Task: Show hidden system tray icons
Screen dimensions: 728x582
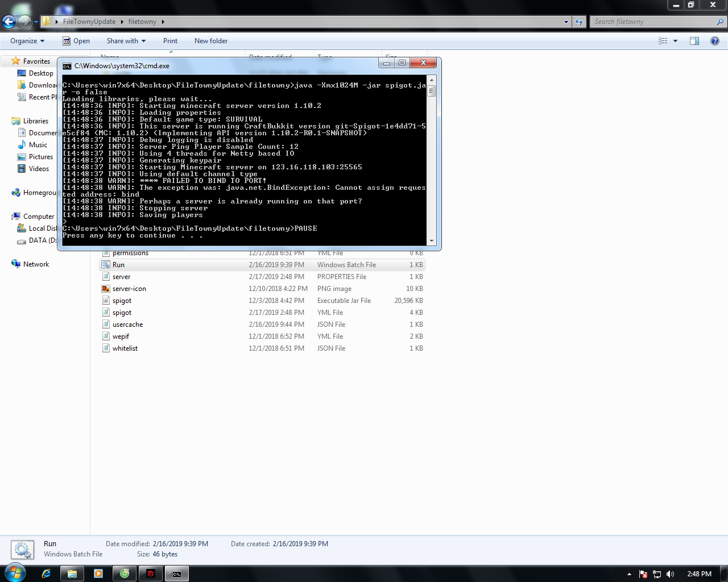Action: pos(629,574)
